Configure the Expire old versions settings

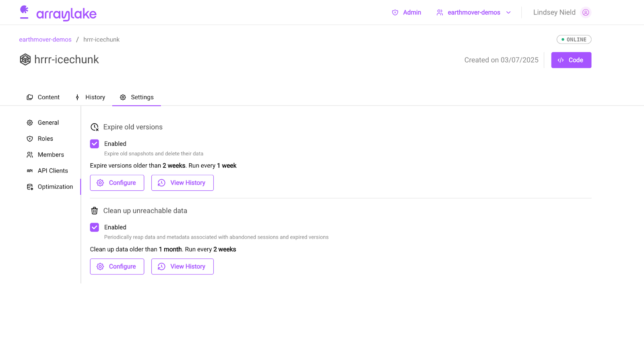117,183
